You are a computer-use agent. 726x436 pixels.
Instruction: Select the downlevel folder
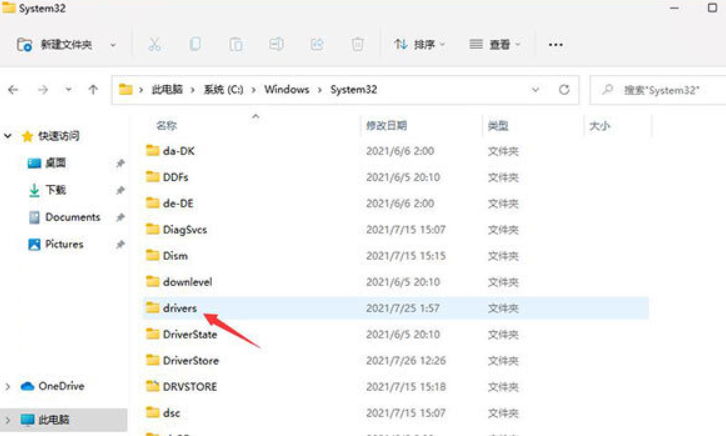pos(188,282)
